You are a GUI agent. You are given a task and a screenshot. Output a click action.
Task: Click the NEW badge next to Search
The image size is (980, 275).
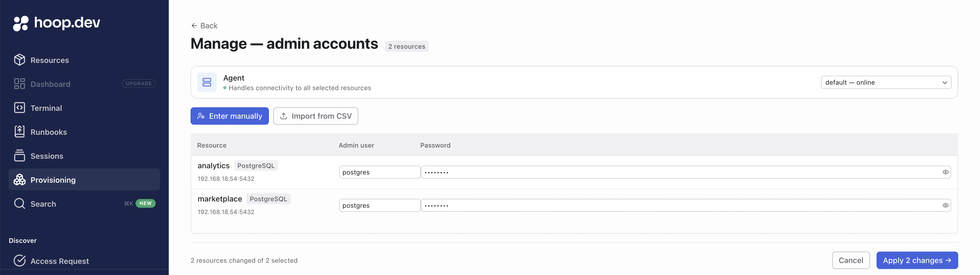coord(146,203)
